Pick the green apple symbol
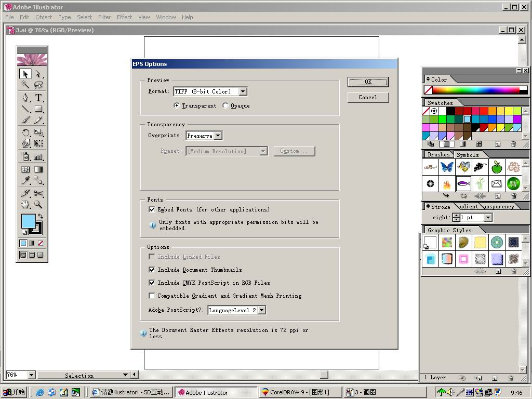Viewport: 532px width, 399px height. click(x=497, y=167)
